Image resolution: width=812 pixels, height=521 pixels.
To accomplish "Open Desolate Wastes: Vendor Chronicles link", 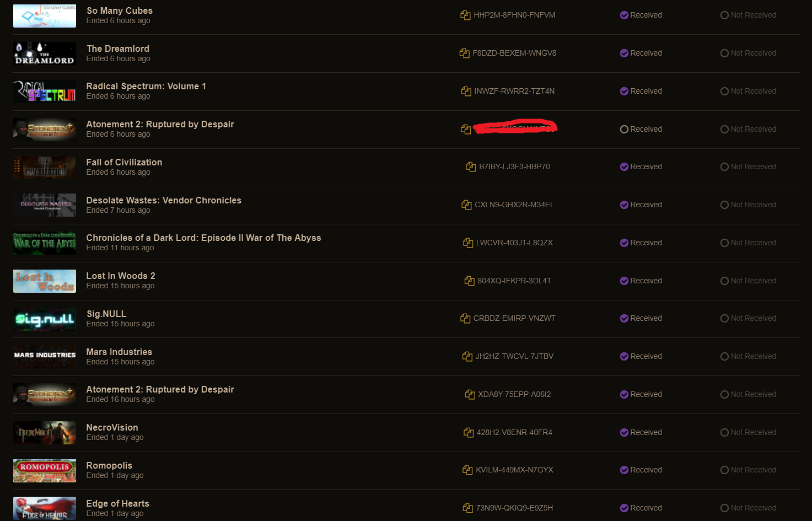I will [x=164, y=201].
